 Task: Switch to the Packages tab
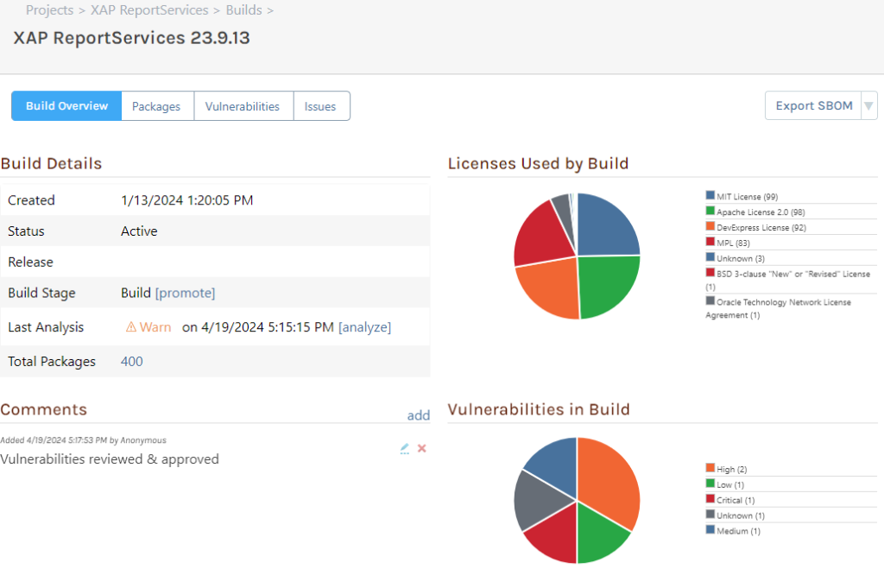[156, 106]
